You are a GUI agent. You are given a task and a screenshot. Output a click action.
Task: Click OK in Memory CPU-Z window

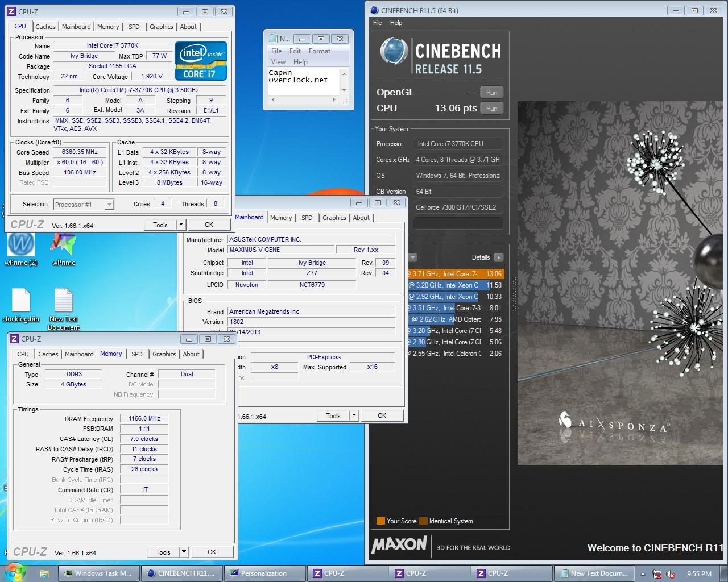[x=212, y=552]
